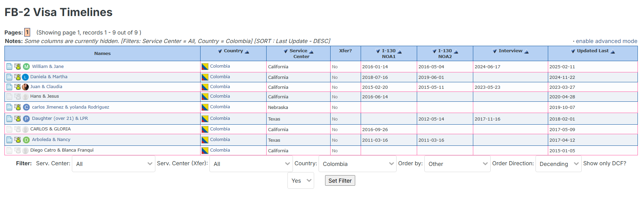Open the Country dropdown showing Colombia
Viewport: 644px width, 197px height.
coord(357,164)
